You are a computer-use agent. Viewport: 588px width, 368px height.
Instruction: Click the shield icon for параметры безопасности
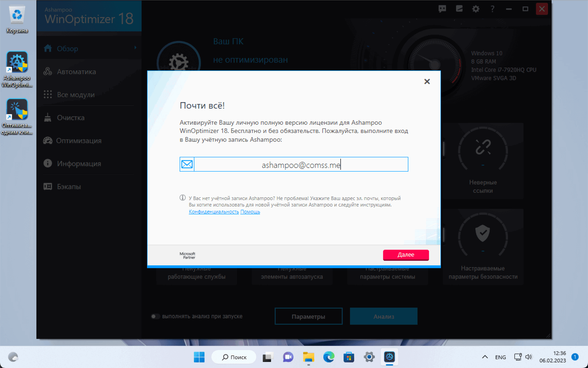click(483, 233)
